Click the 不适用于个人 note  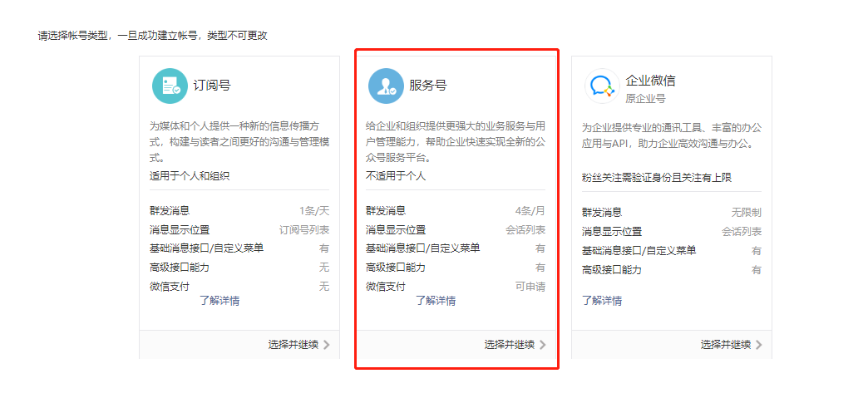396,177
